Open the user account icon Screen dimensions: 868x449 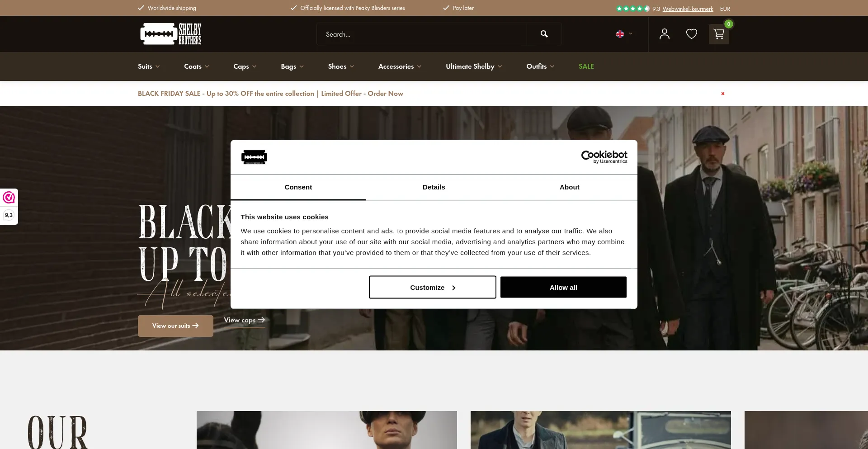(x=664, y=34)
